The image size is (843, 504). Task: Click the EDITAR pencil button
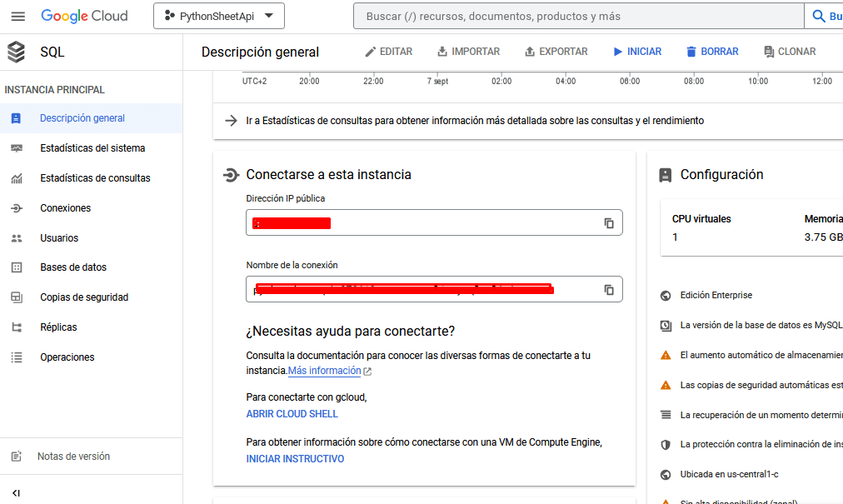coord(388,52)
